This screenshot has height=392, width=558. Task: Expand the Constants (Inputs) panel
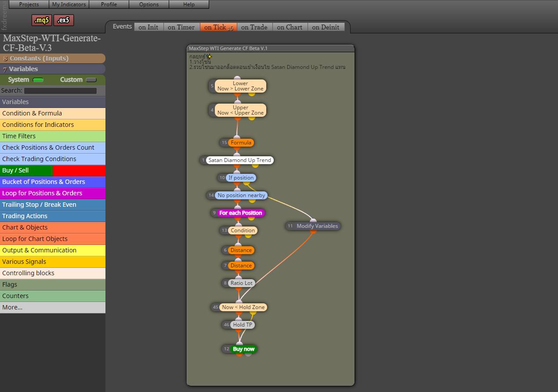[53, 58]
